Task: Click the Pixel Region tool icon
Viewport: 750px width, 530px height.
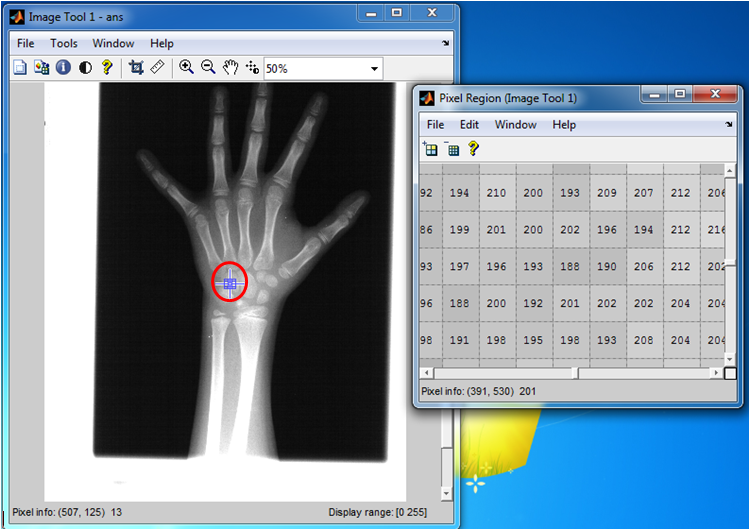Action: (x=252, y=67)
